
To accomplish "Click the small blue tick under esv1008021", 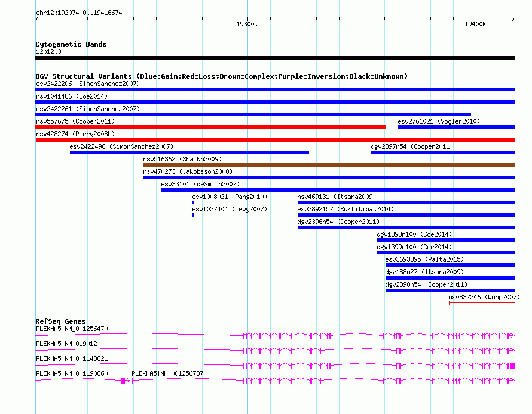I will click(x=193, y=203).
